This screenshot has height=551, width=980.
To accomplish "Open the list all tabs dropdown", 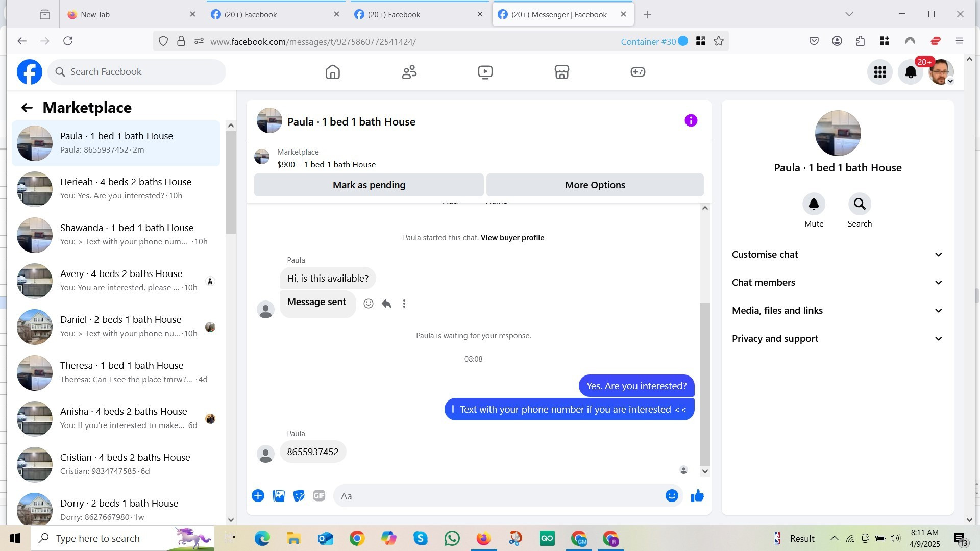I will (849, 14).
